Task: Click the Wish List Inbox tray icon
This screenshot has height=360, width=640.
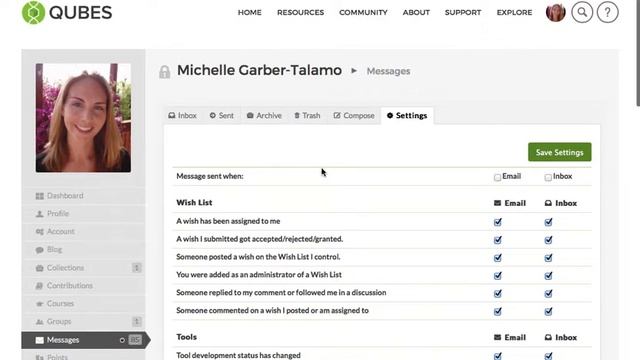Action: pos(548,203)
